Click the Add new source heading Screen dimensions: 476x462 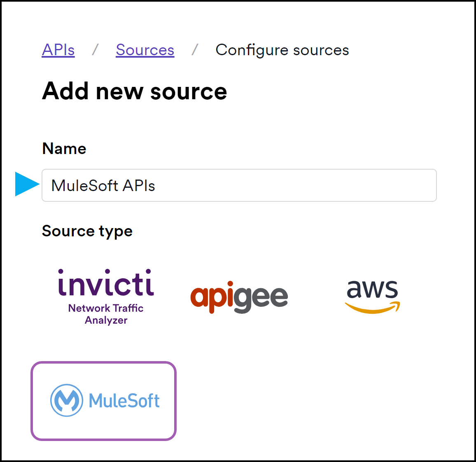pyautogui.click(x=135, y=91)
